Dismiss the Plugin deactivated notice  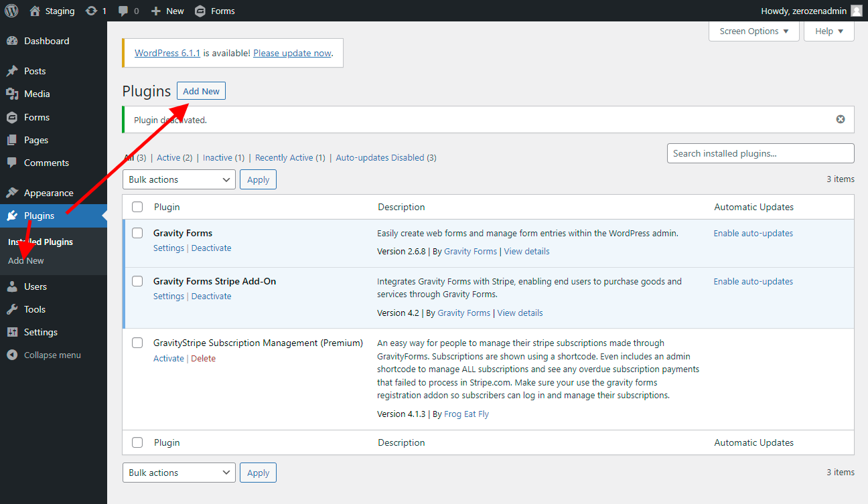tap(841, 119)
